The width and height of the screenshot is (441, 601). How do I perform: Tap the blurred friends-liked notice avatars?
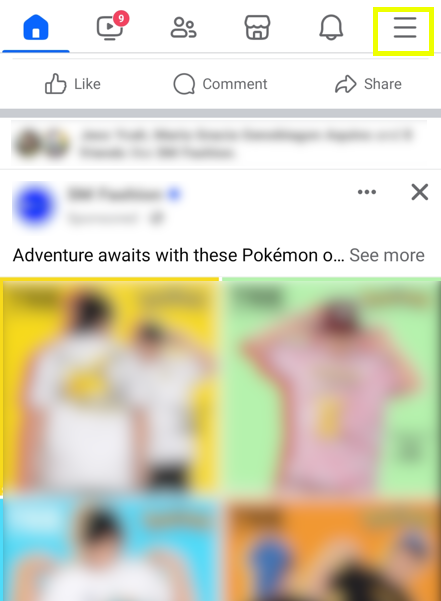pos(41,144)
